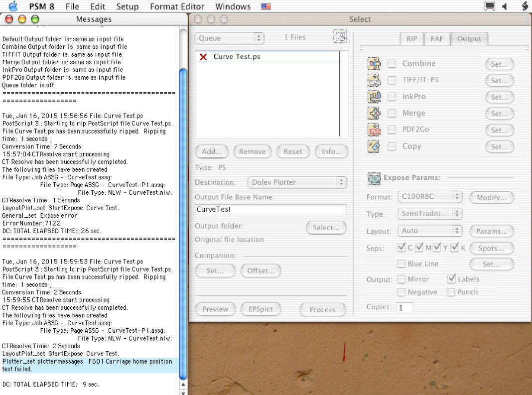532x395 pixels.
Task: Click the Preview button
Action: 215,309
